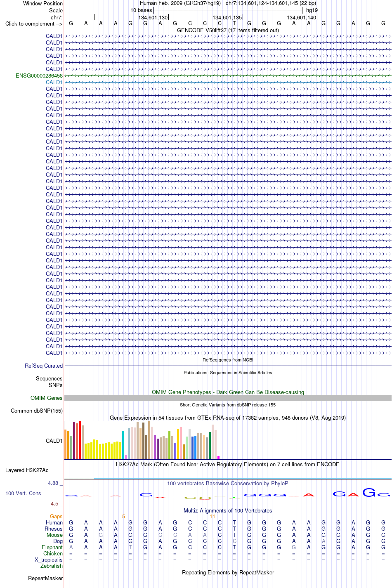
Task: Click the Layered H3K27Ac track label
Action: point(27,470)
